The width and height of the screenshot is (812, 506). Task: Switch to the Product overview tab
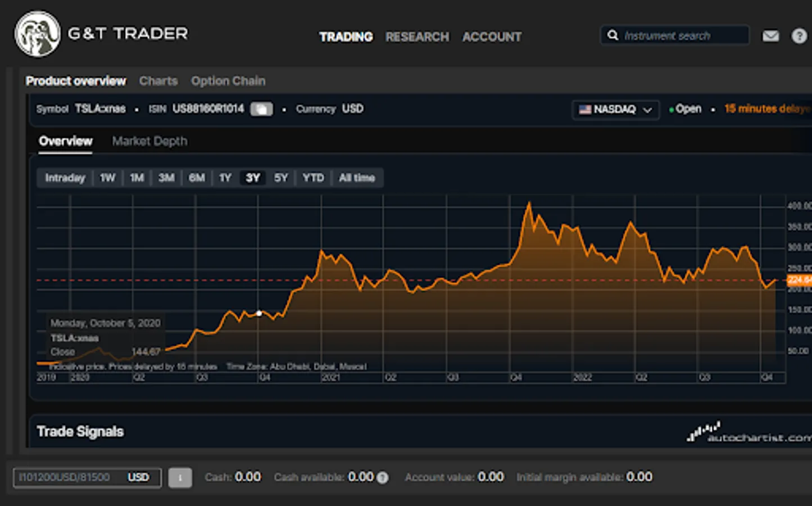coord(76,81)
